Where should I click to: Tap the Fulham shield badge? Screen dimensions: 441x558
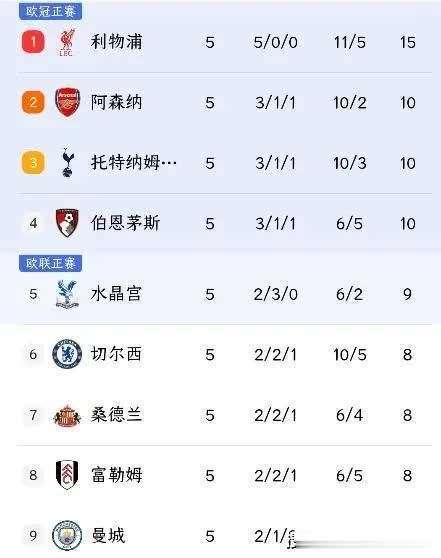click(x=67, y=475)
